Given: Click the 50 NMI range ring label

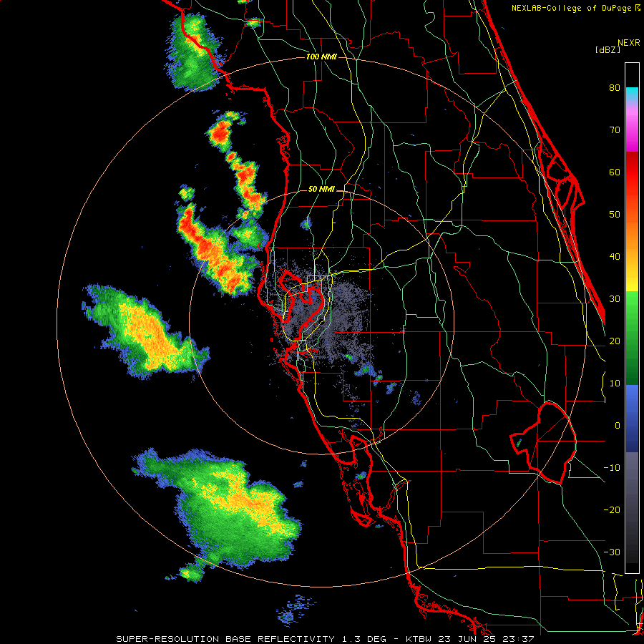Looking at the screenshot, I should 321,190.
